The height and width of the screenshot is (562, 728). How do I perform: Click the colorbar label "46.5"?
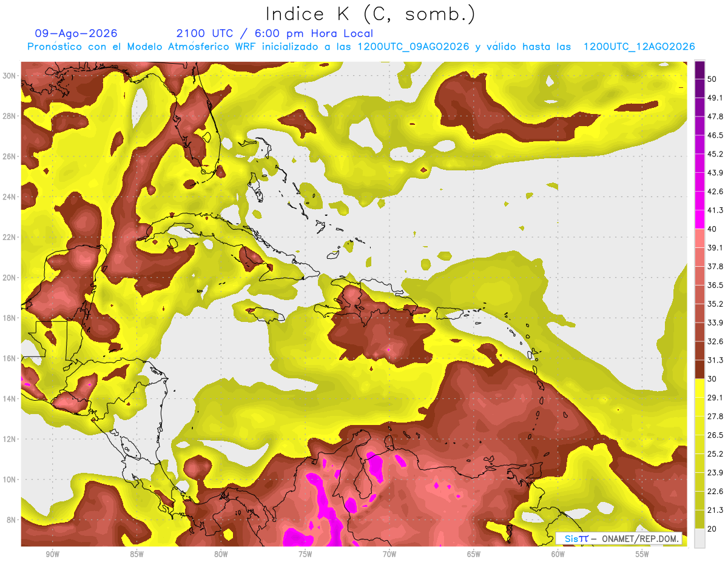[715, 135]
